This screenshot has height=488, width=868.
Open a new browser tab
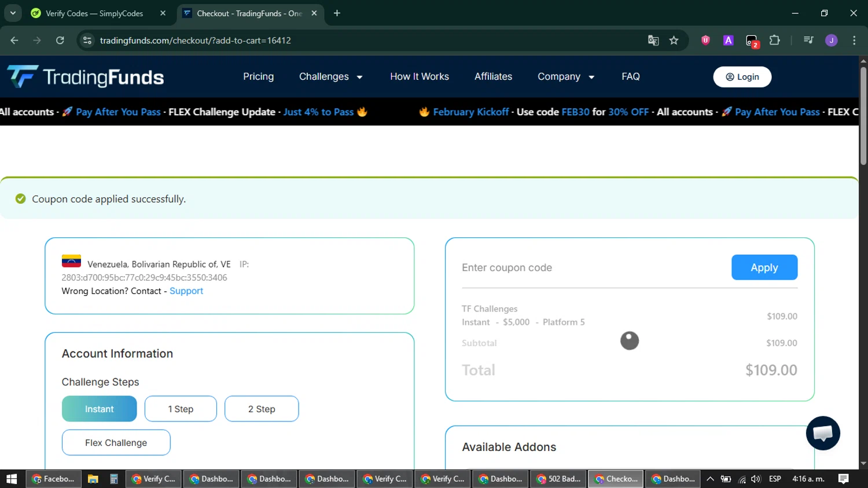pyautogui.click(x=337, y=13)
